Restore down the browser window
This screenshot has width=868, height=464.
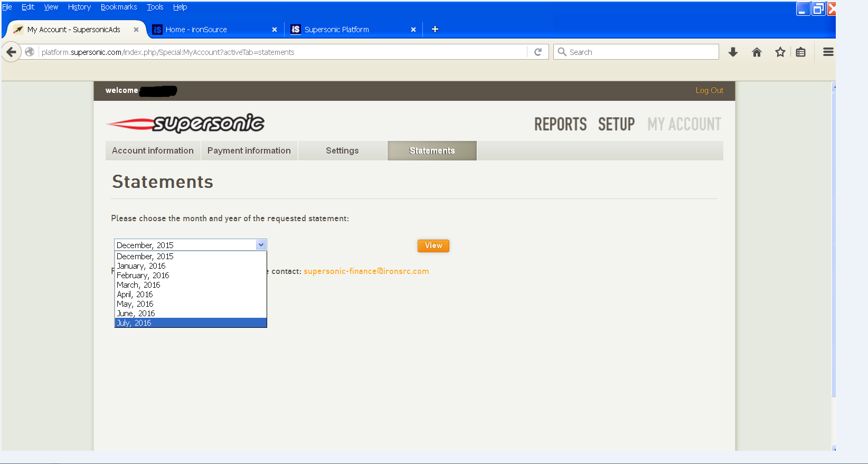pos(818,9)
